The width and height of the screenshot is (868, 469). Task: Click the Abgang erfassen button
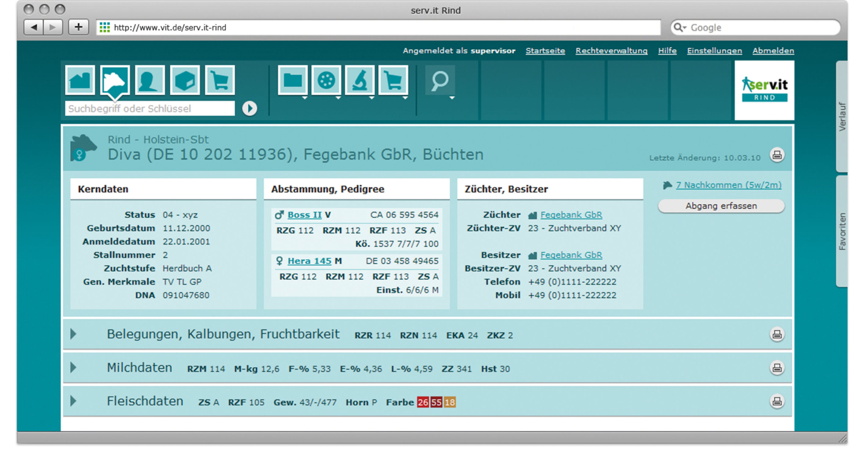coord(721,206)
